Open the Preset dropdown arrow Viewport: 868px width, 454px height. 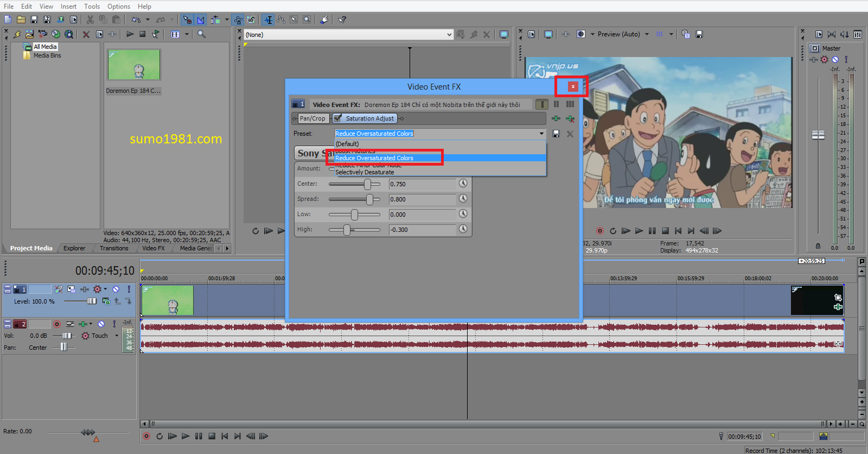(541, 134)
